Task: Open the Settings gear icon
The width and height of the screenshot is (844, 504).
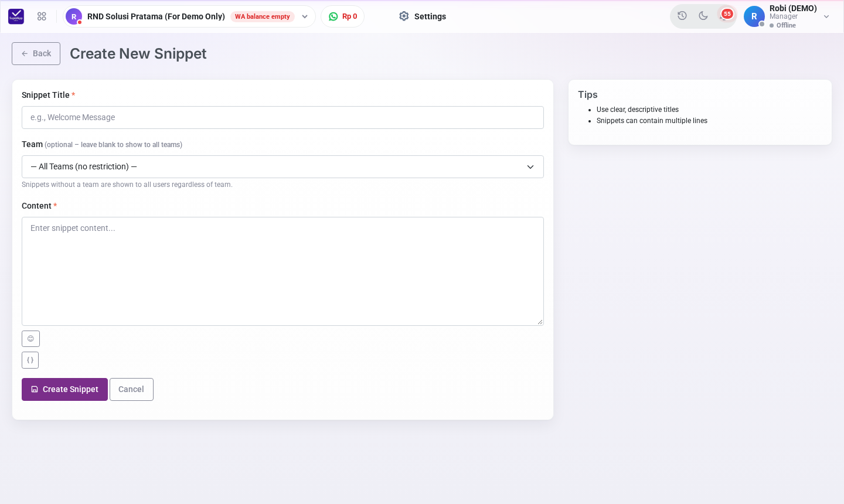Action: point(404,16)
